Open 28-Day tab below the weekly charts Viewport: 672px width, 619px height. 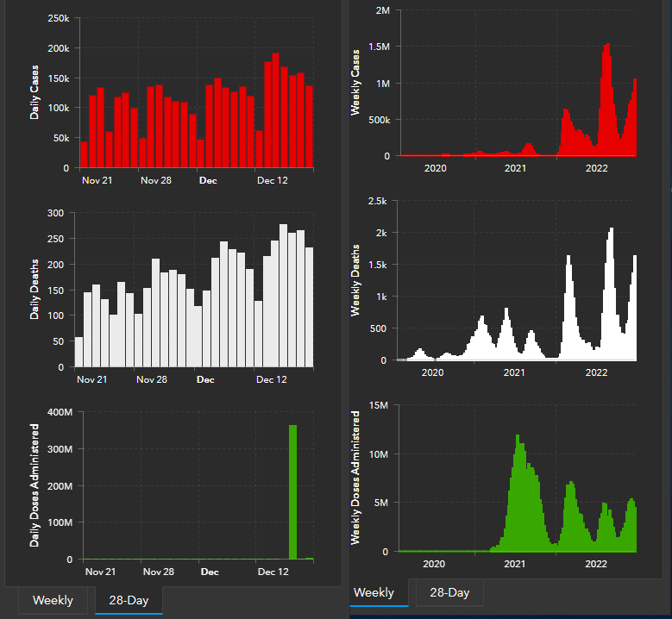click(449, 592)
